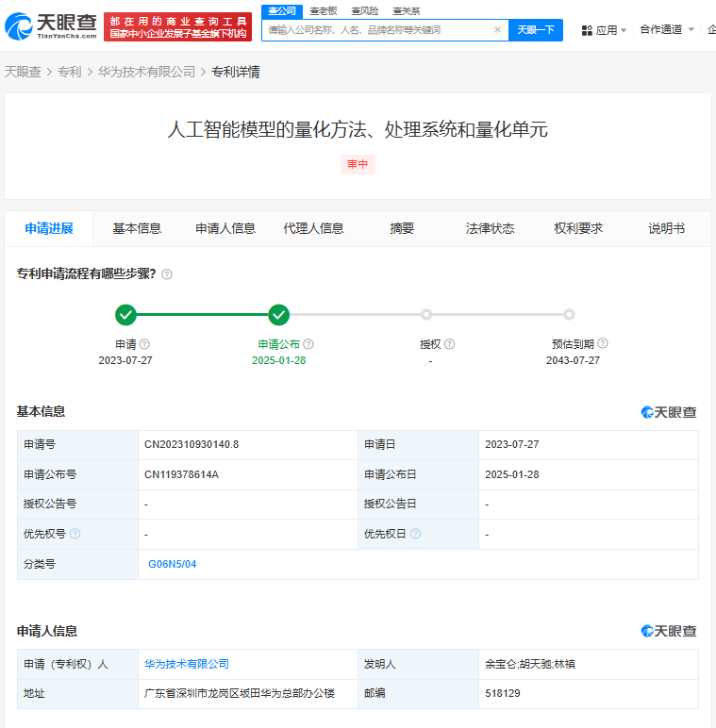The image size is (716, 728).
Task: Click help icon beside 授权 step label
Action: tap(449, 344)
